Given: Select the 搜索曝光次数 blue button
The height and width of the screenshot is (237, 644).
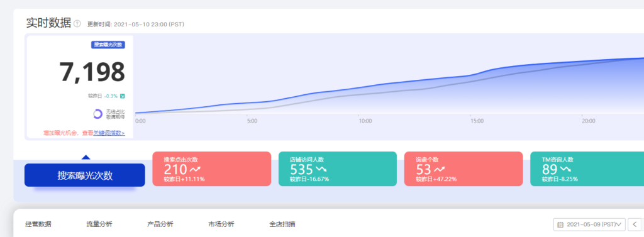Looking at the screenshot, I should (85, 175).
